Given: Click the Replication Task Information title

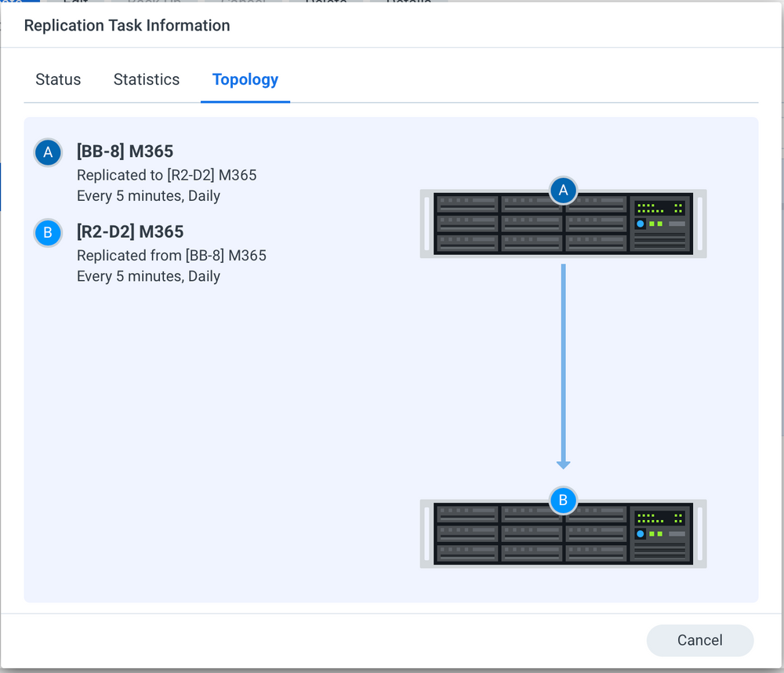Looking at the screenshot, I should coord(127,26).
